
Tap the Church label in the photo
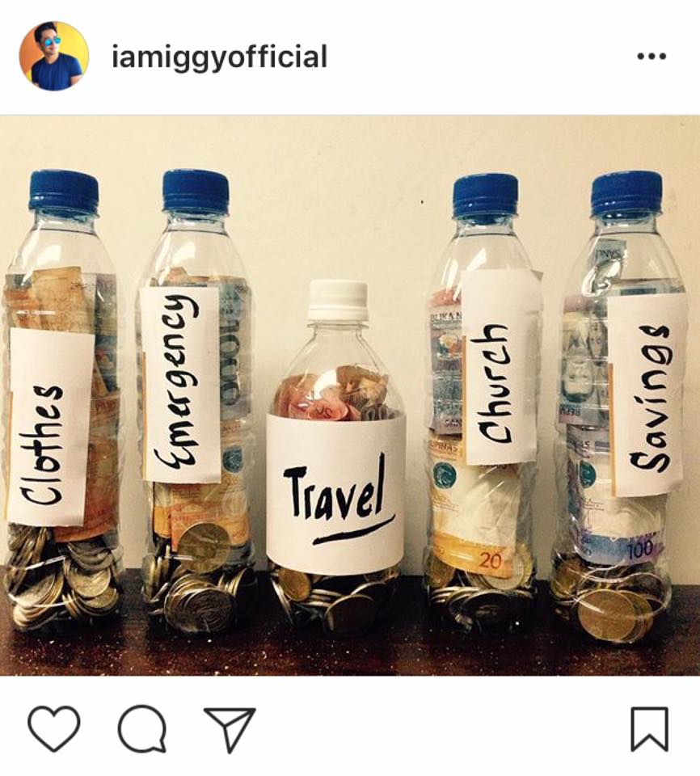coord(500,367)
